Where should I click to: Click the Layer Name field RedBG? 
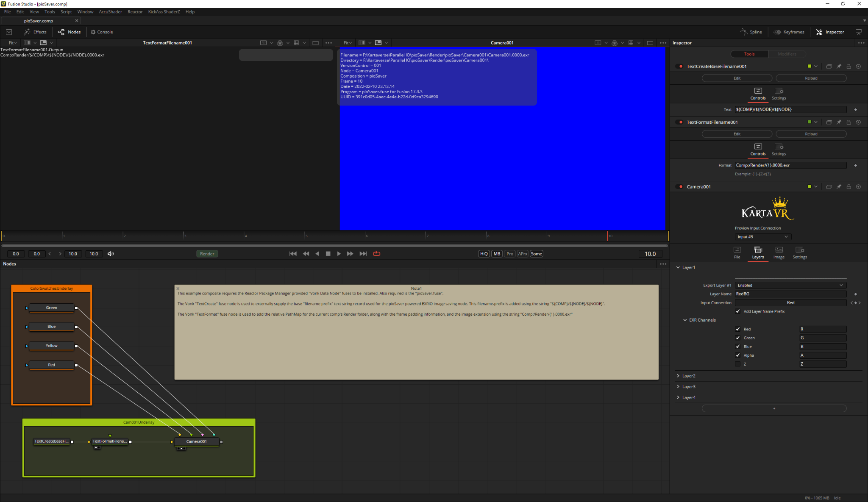[x=790, y=294]
